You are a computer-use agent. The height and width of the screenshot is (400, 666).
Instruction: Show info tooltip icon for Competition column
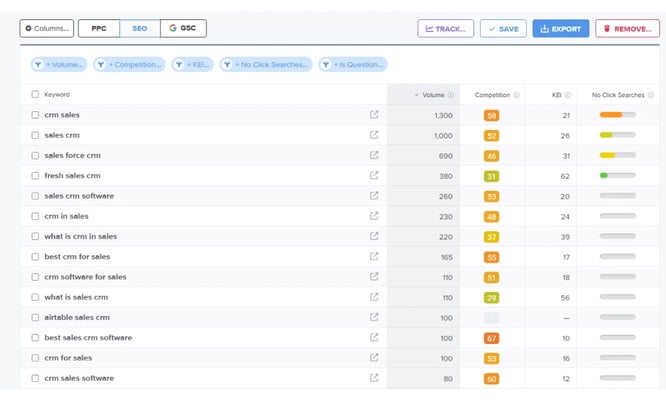click(x=516, y=95)
